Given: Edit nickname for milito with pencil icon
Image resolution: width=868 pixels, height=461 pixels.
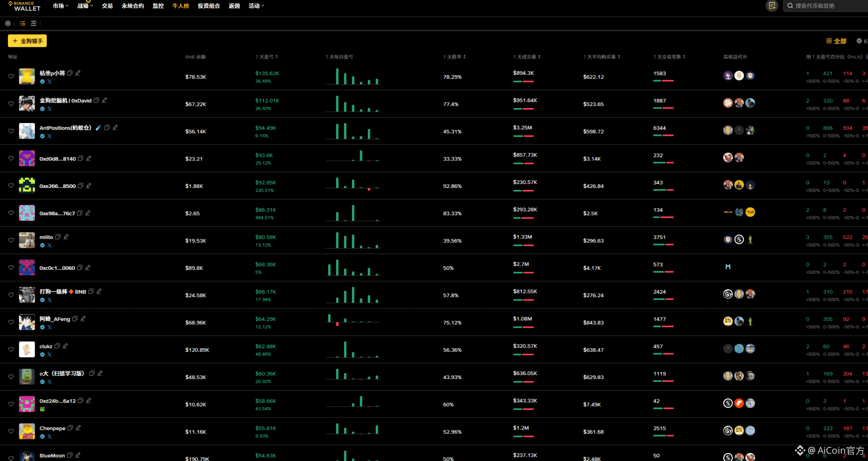Looking at the screenshot, I should point(66,237).
